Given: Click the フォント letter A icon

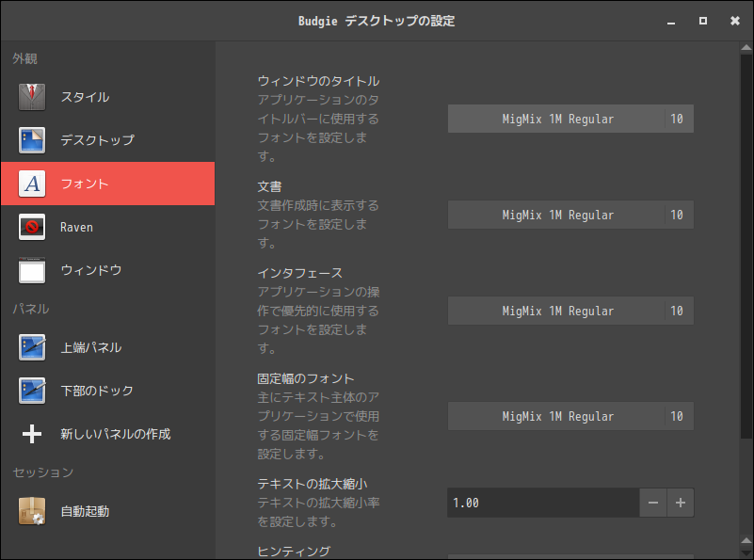Looking at the screenshot, I should pyautogui.click(x=32, y=184).
